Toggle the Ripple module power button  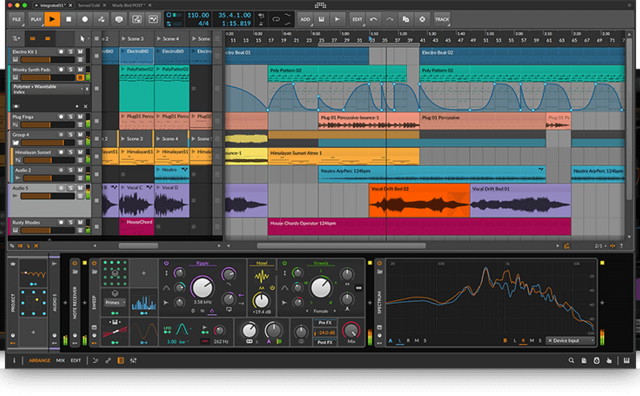[x=166, y=263]
